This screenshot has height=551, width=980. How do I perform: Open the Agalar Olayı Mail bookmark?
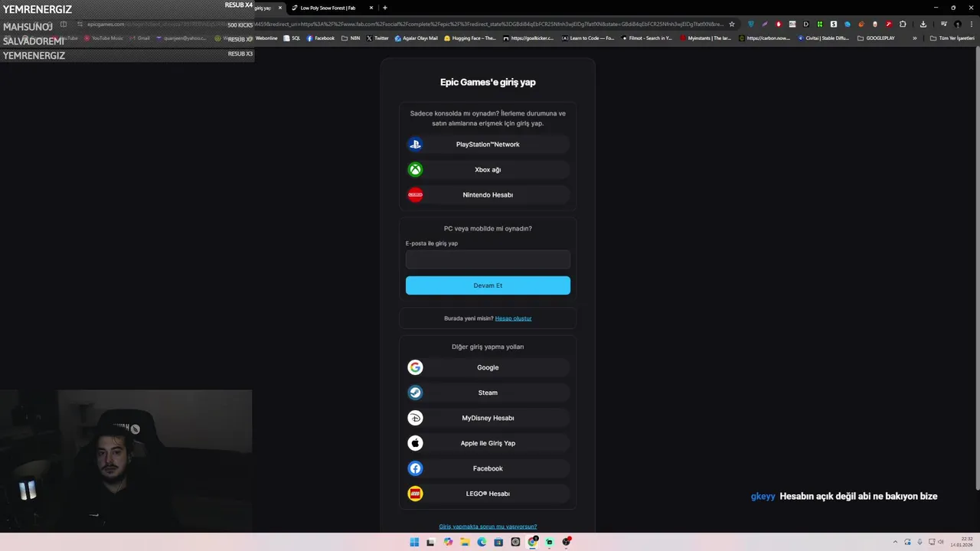pyautogui.click(x=416, y=37)
